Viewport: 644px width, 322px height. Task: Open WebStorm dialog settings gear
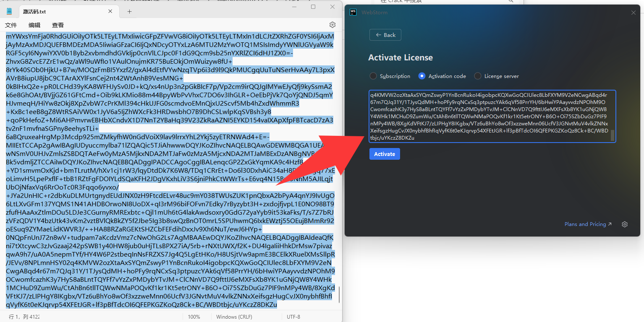[x=625, y=224]
